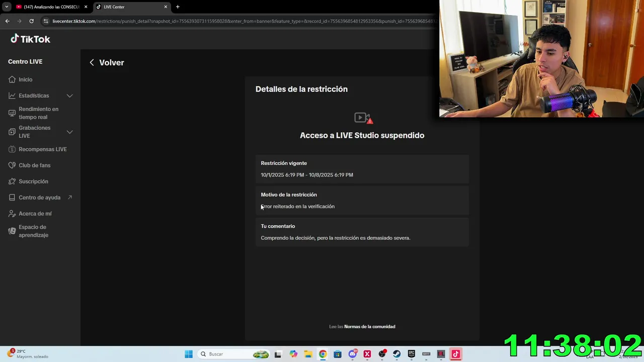Close the YouTube Analizando tab

pyautogui.click(x=86, y=7)
